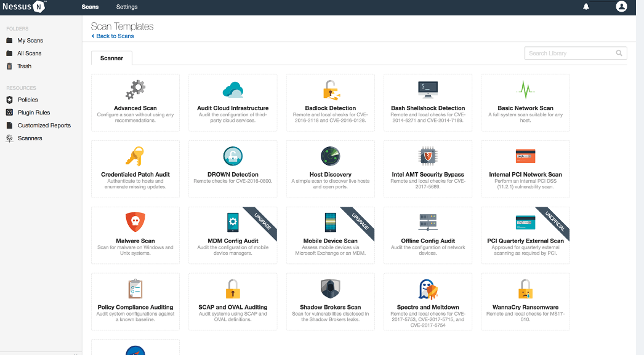Click the WannaCry Ransomware title text
The height and width of the screenshot is (355, 644).
(525, 307)
